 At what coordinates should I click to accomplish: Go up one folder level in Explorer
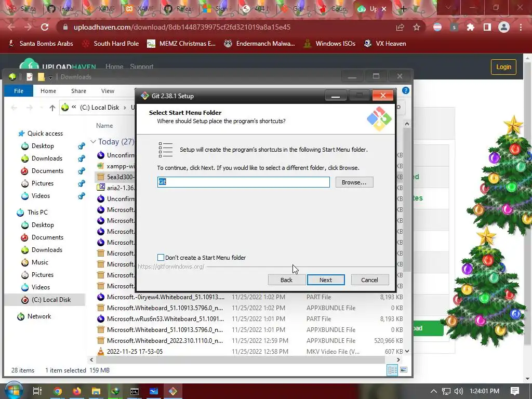(52, 108)
